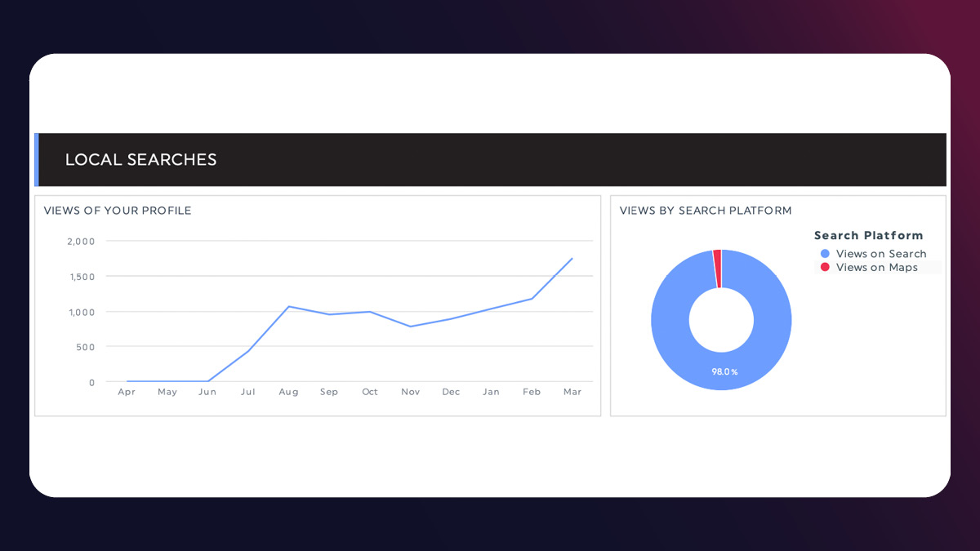Image resolution: width=980 pixels, height=551 pixels.
Task: Click the LOCAL SEARCHES header title
Action: pyautogui.click(x=140, y=160)
